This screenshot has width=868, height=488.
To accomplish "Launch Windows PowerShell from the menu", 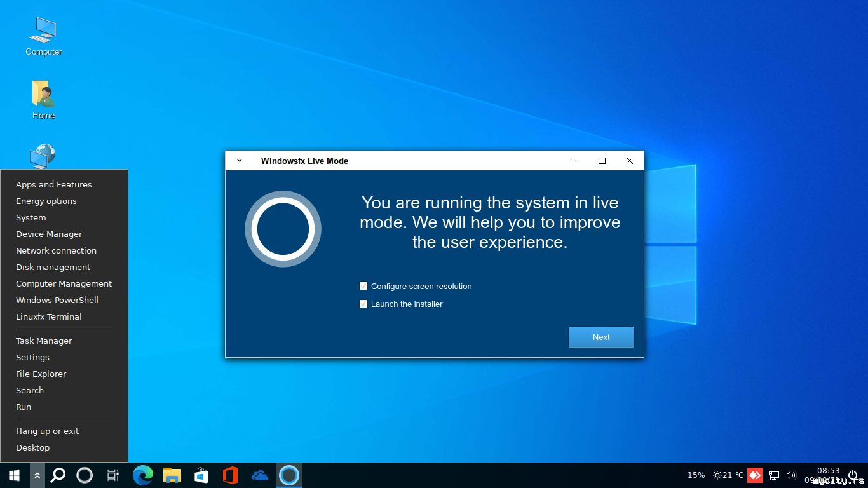I will (x=58, y=300).
